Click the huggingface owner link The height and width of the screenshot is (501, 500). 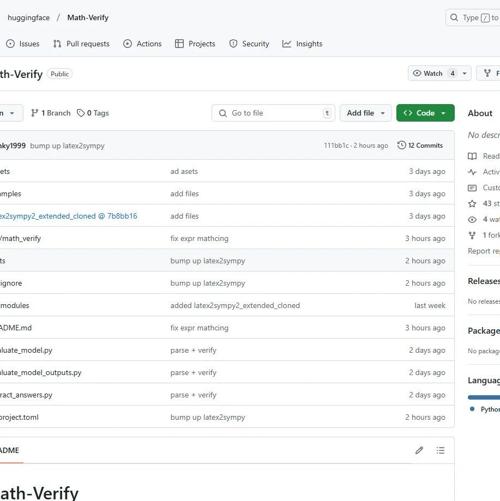pyautogui.click(x=29, y=18)
